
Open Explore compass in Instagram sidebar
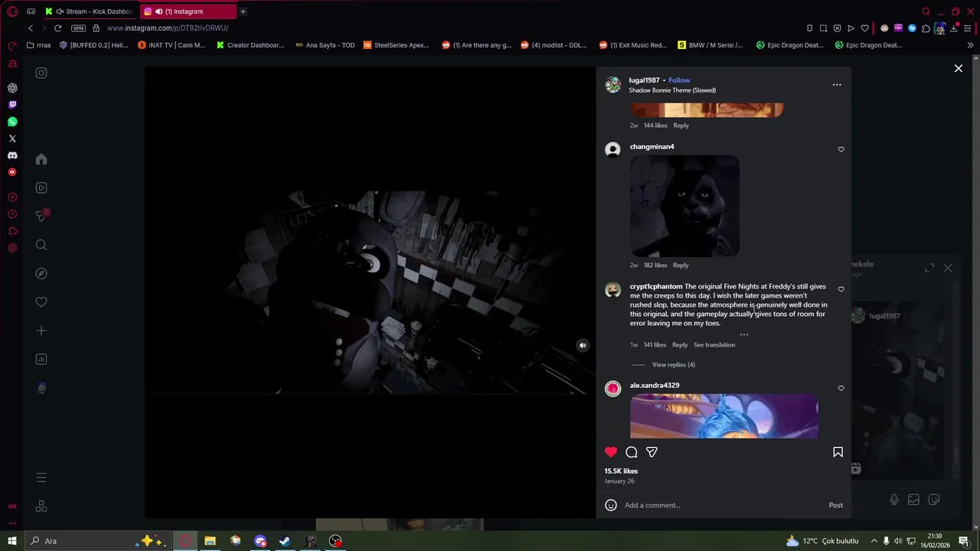(41, 273)
